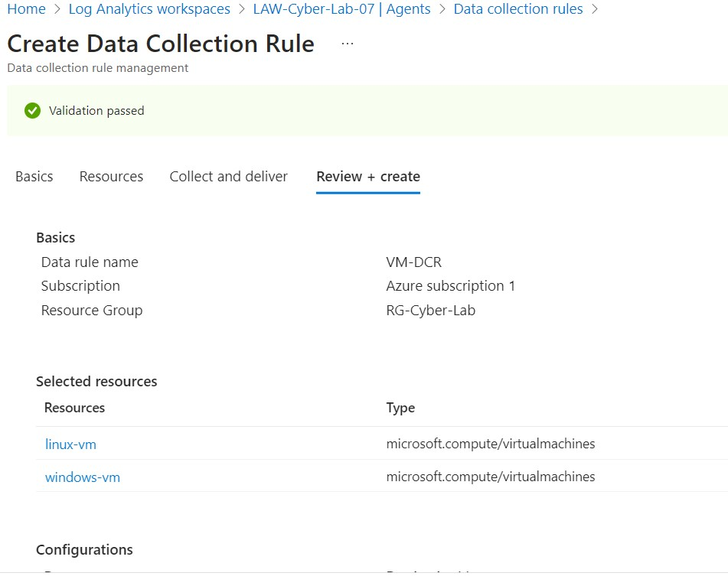The image size is (728, 586).
Task: Click the chevron after Data collection rules breadcrumb
Action: (593, 9)
